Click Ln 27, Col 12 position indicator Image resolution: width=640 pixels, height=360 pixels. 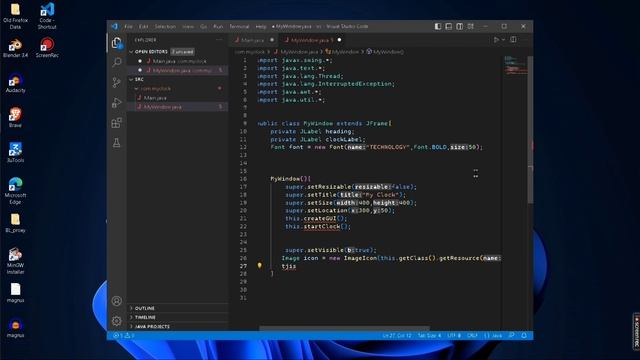point(397,336)
